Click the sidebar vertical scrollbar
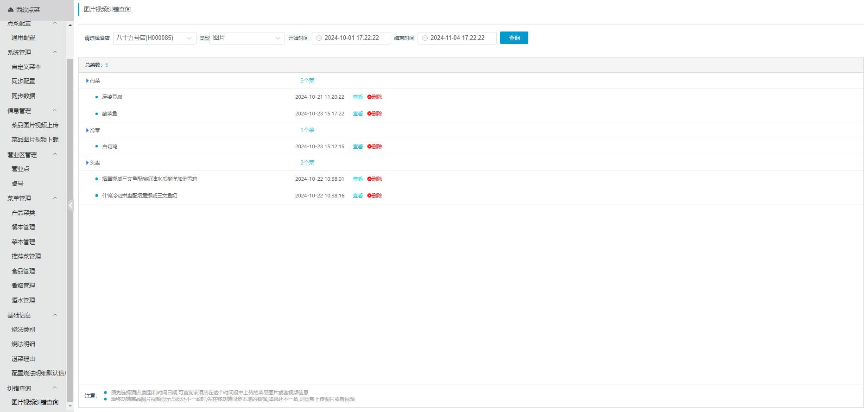Screen dimensions: 868x412 point(70,232)
